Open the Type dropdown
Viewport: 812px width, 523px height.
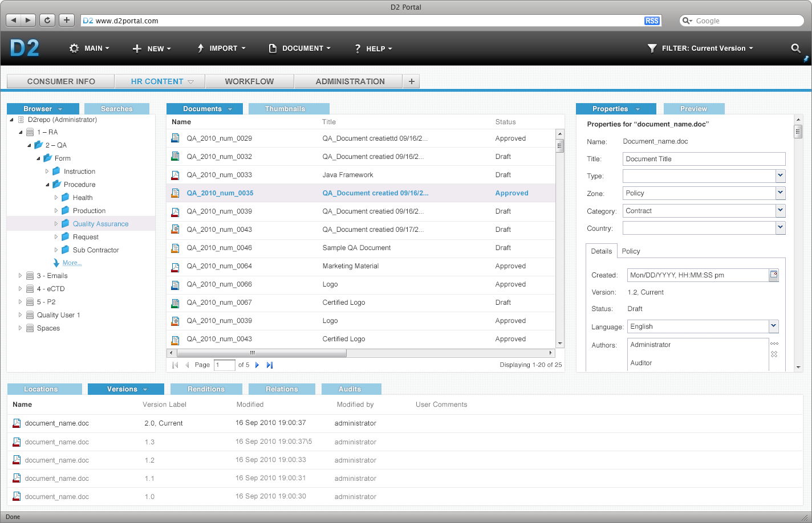(x=781, y=176)
